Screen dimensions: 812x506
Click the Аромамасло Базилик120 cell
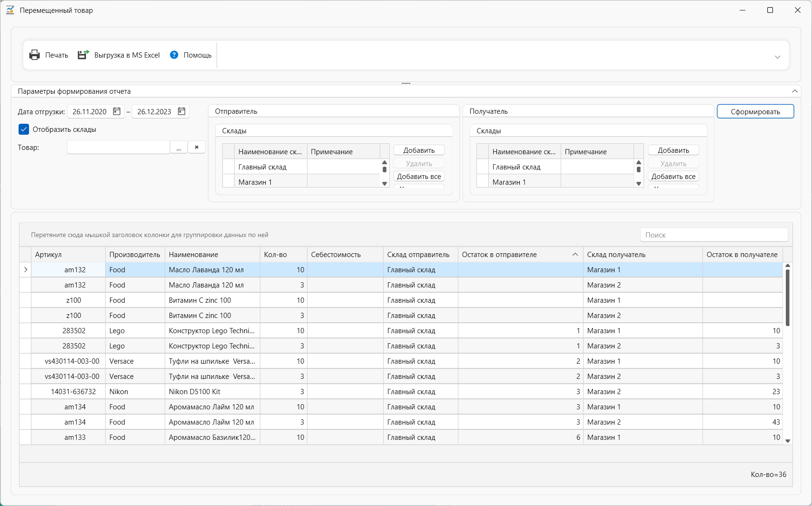pos(212,437)
